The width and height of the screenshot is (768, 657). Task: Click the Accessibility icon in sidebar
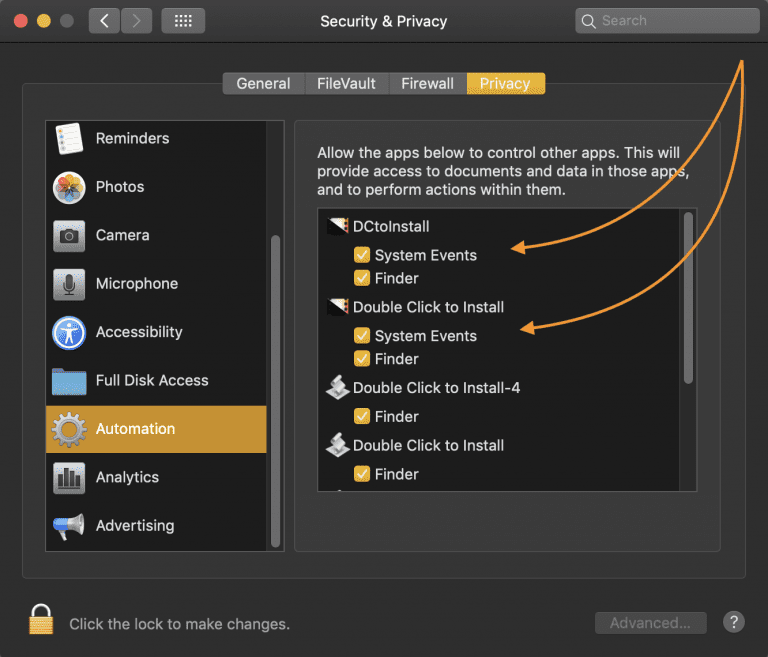[69, 333]
